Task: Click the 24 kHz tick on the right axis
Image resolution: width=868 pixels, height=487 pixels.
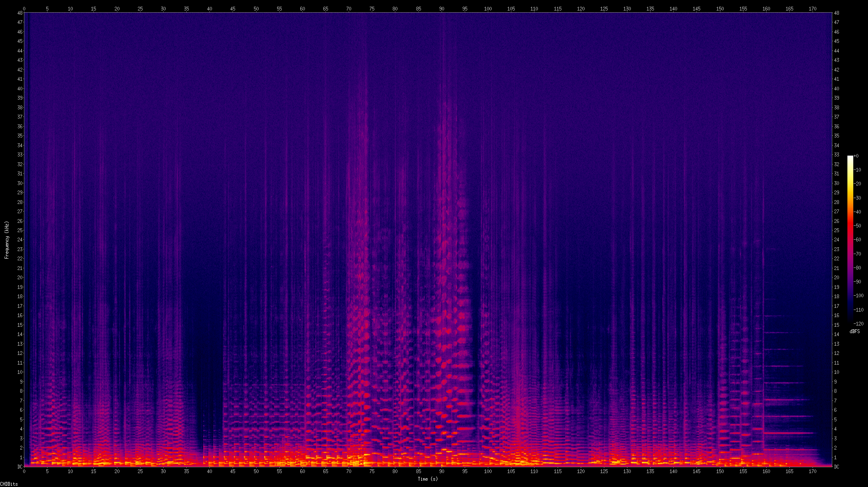Action: pos(836,240)
